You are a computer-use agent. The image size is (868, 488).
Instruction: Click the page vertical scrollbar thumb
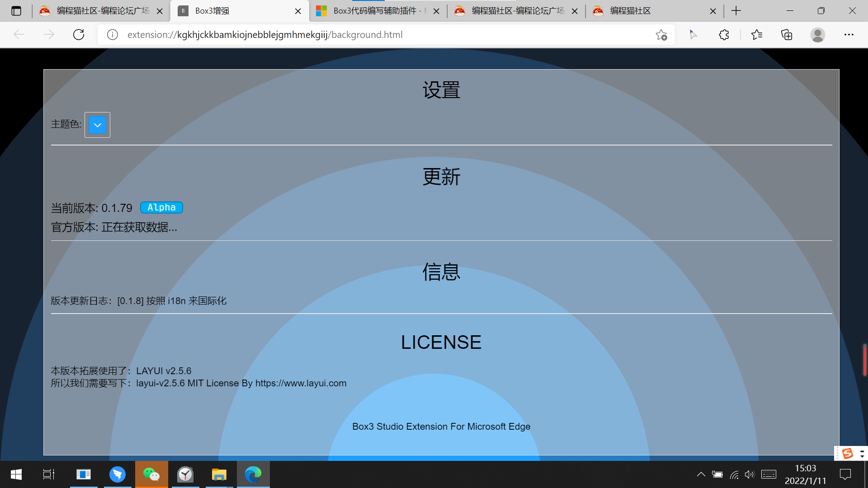[x=864, y=360]
